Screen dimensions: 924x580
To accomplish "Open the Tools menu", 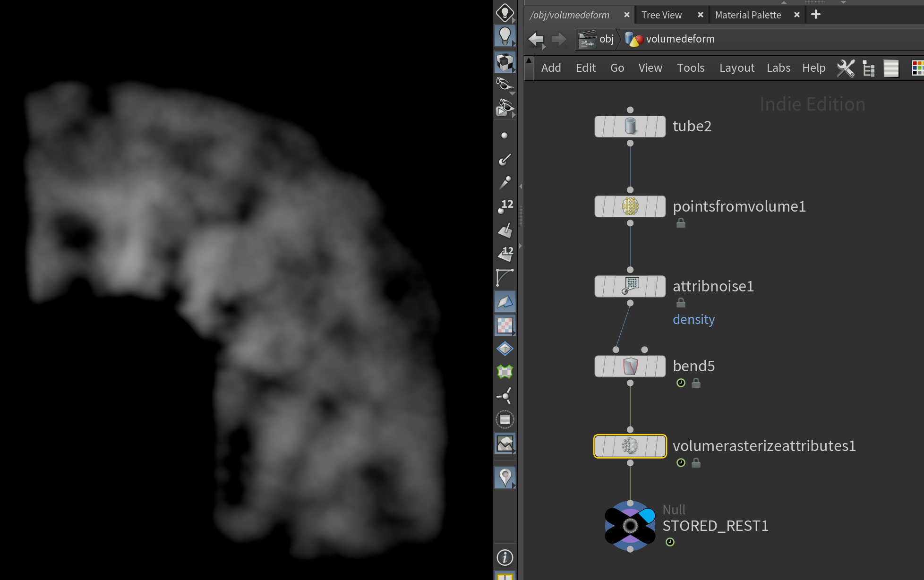I will (690, 68).
